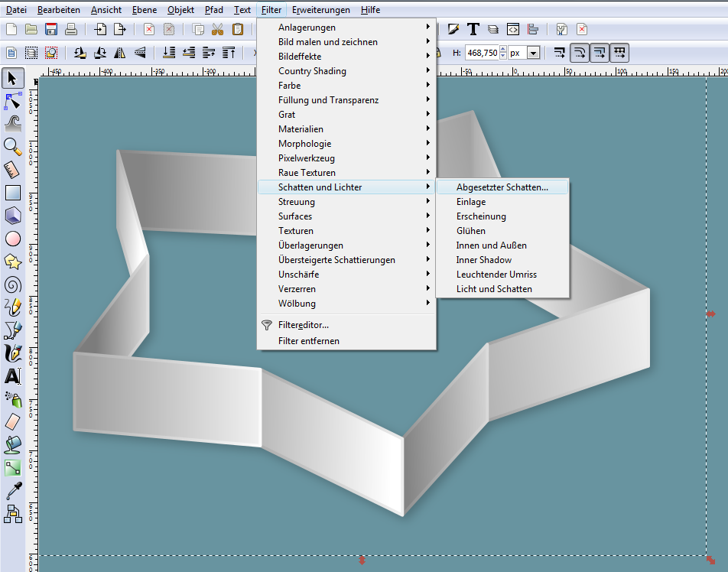Toggle scale rounded corners transform button
Screen dimensions: 728x572
point(580,53)
